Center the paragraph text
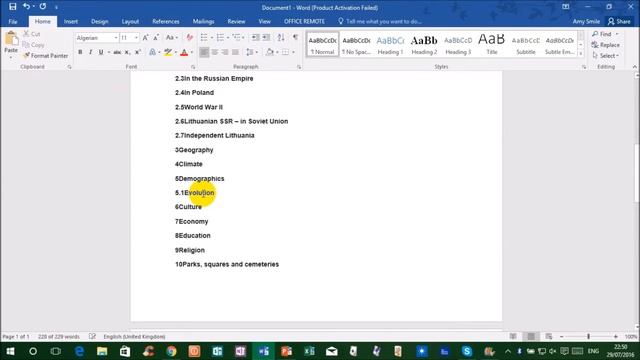This screenshot has width=640, height=360. tap(215, 52)
